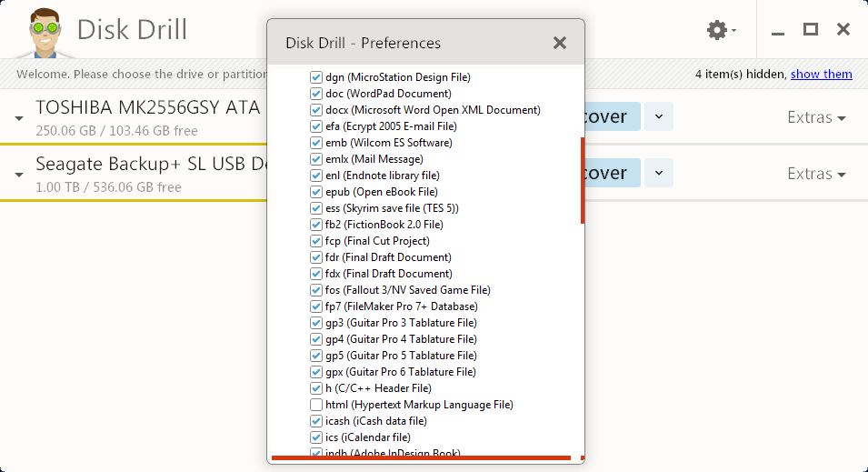Click the Disk Drill app title text

point(133,30)
